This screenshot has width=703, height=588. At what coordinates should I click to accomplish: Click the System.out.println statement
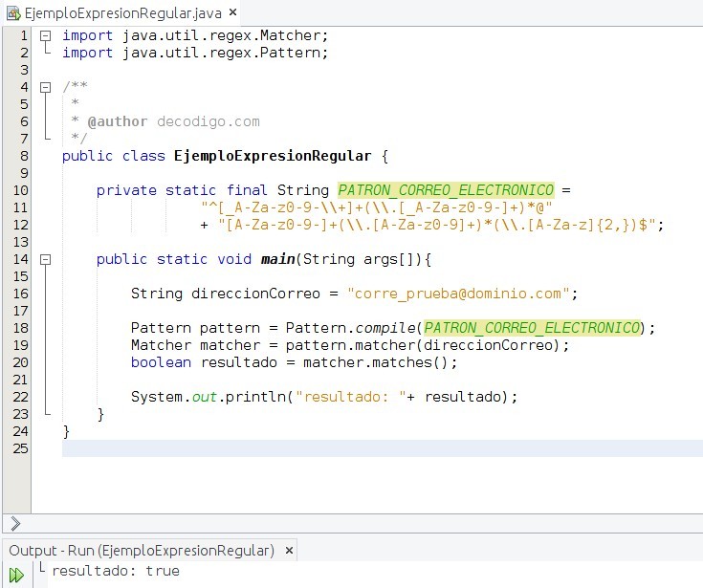323,397
